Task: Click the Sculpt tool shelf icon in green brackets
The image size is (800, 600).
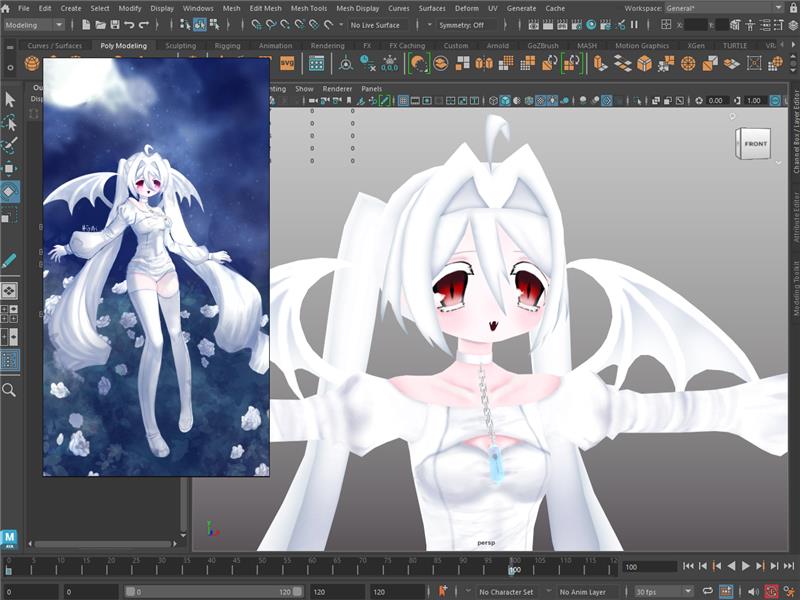Action: click(x=418, y=64)
